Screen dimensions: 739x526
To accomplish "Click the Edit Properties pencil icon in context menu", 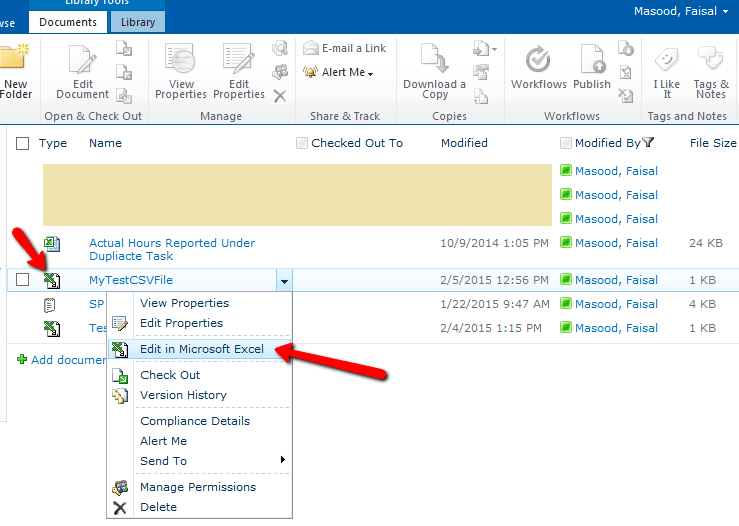I will [x=120, y=323].
